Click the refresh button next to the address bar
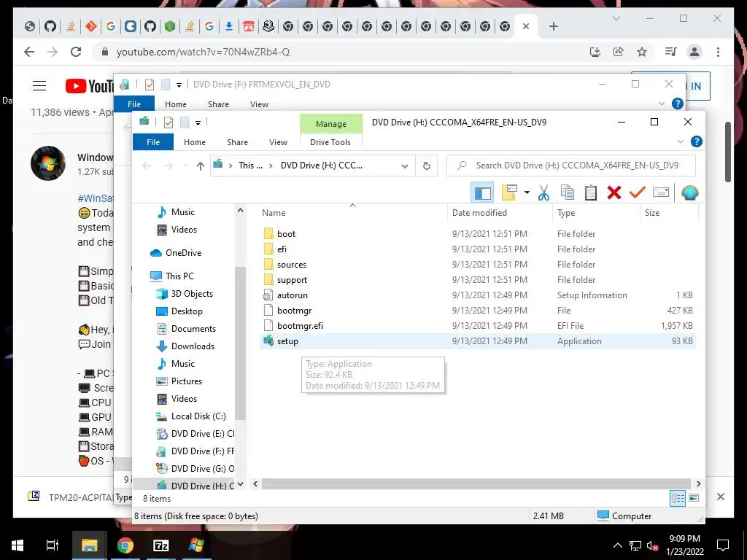This screenshot has height=560, width=747. pos(426,166)
